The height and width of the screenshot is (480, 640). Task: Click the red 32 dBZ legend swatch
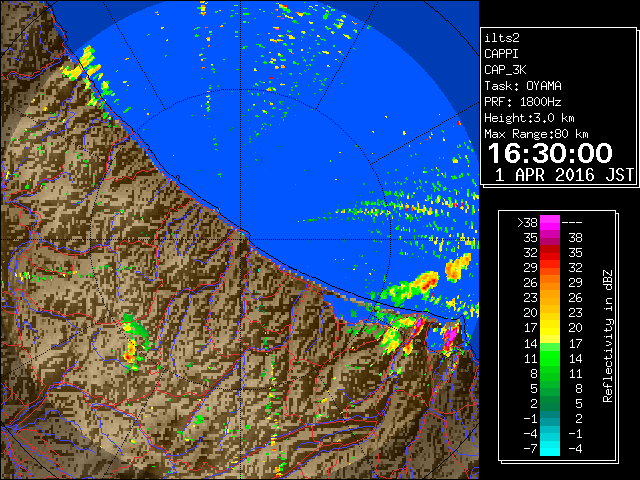[x=550, y=253]
